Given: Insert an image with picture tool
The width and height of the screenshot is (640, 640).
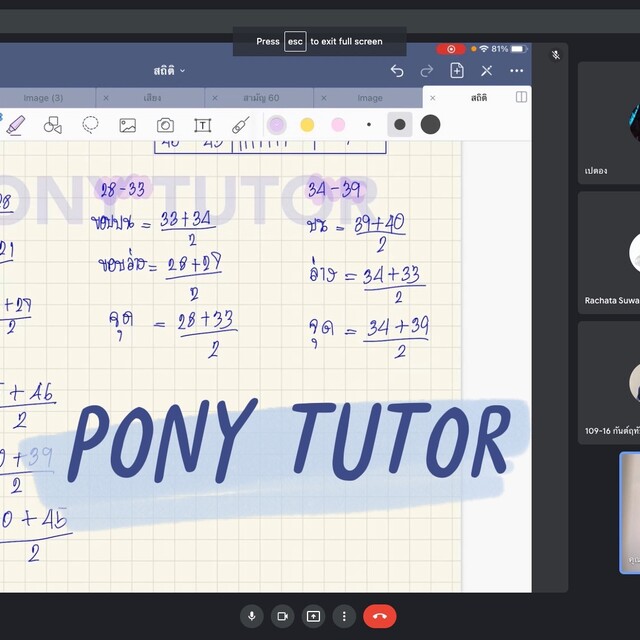Looking at the screenshot, I should (x=127, y=125).
